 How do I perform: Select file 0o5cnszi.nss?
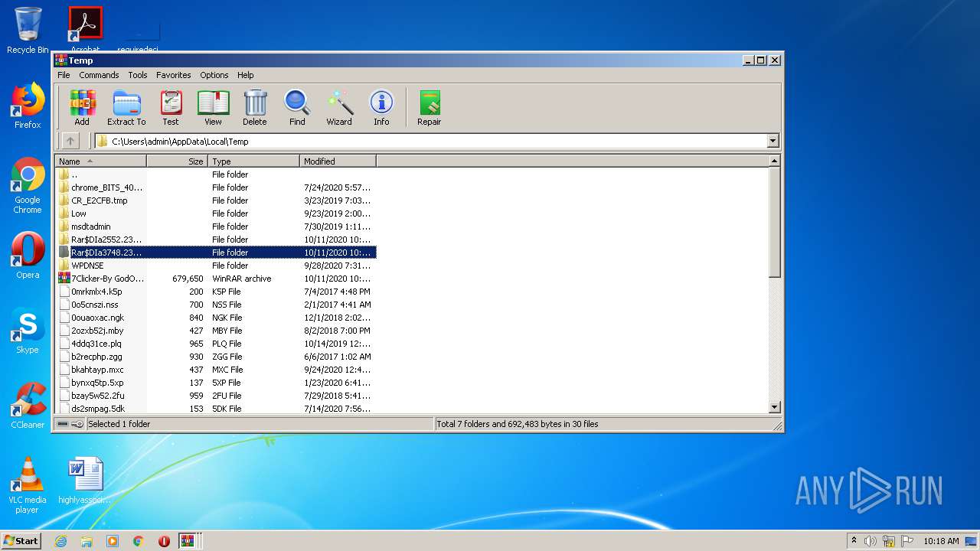pos(215,305)
